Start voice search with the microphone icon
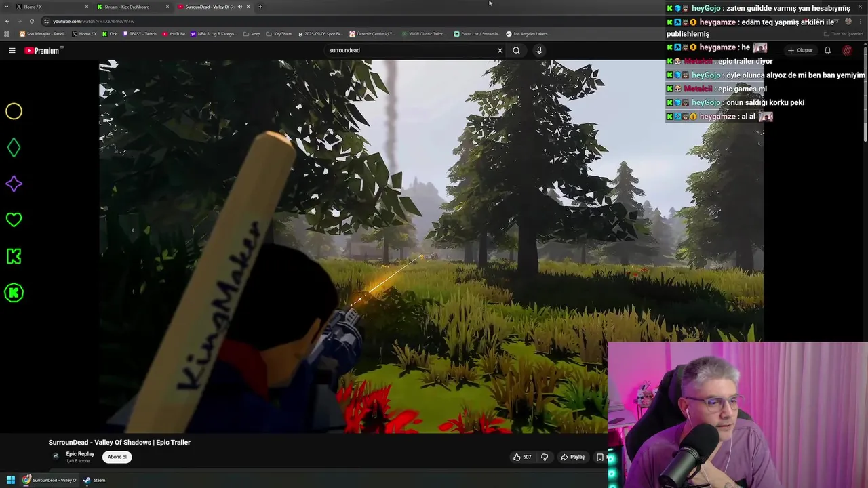 [539, 50]
